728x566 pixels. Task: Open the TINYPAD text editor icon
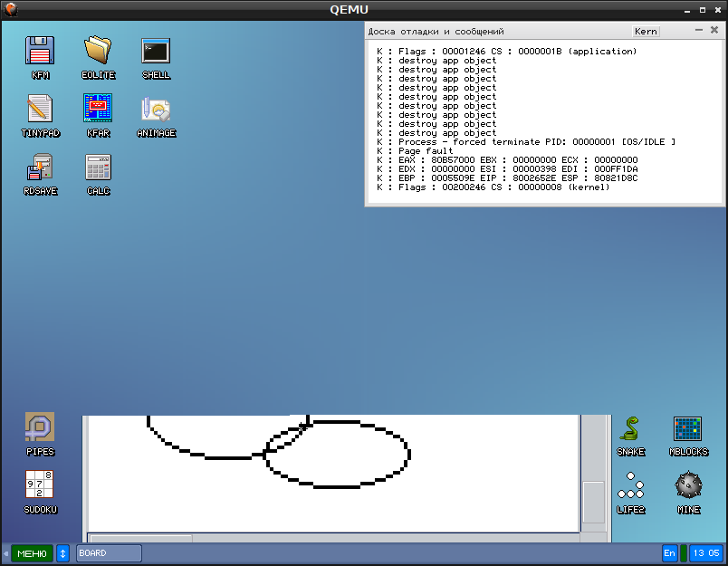40,110
